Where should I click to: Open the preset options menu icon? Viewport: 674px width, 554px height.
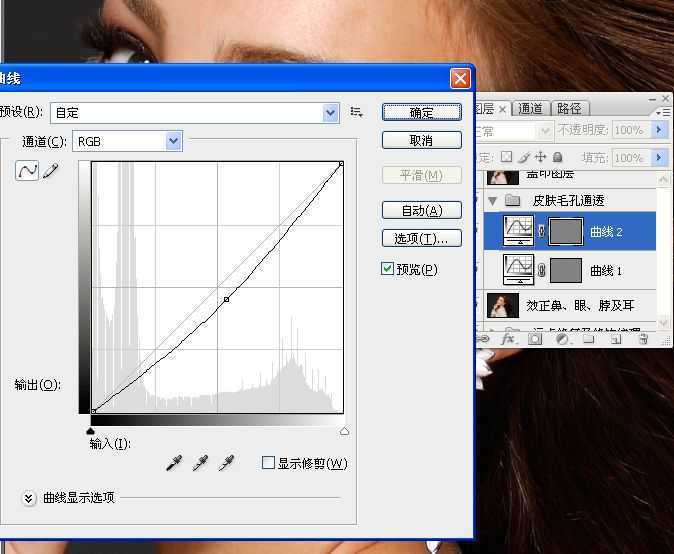click(x=356, y=113)
